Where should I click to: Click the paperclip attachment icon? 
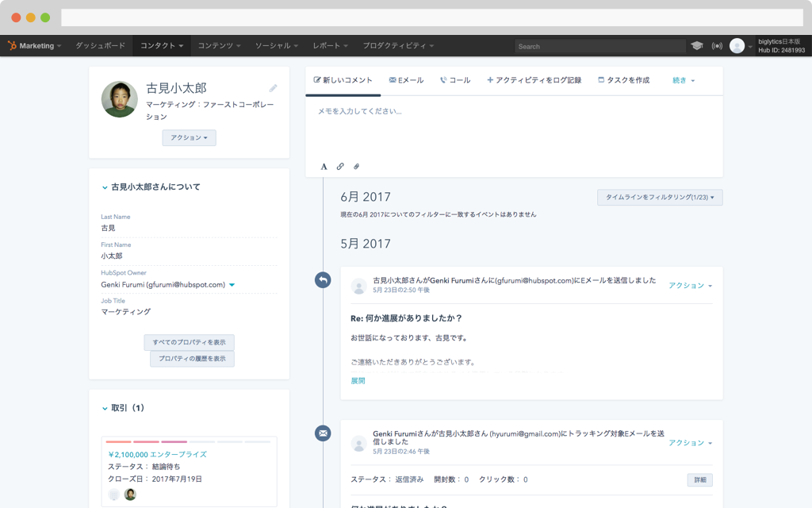click(x=356, y=167)
